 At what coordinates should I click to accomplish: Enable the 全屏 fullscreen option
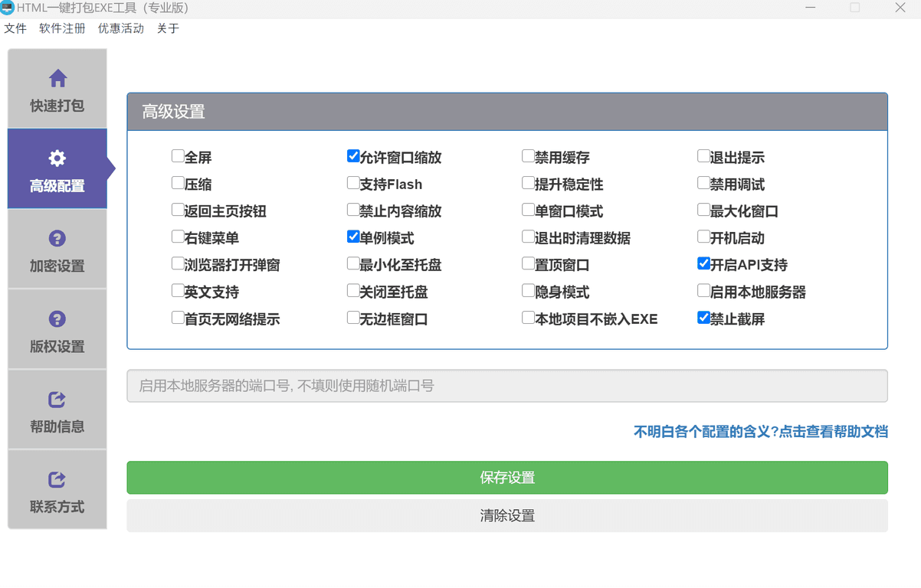(x=178, y=157)
